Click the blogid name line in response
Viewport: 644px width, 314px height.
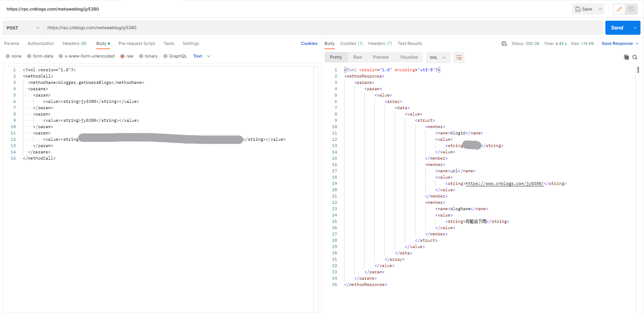point(459,133)
